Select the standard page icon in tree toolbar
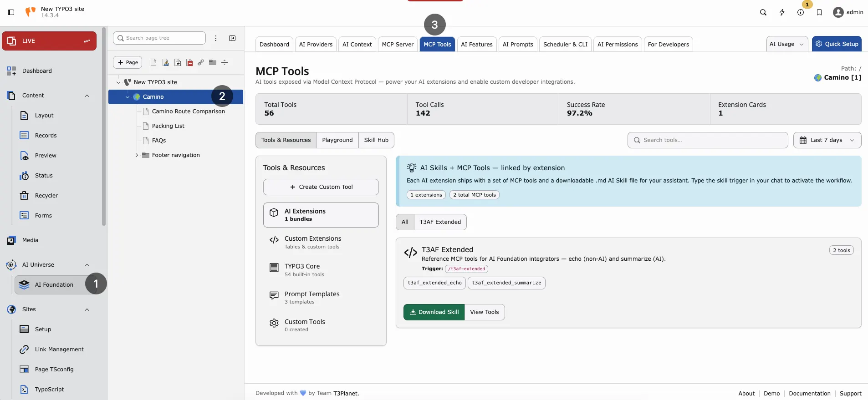Image resolution: width=868 pixels, height=400 pixels. [153, 62]
